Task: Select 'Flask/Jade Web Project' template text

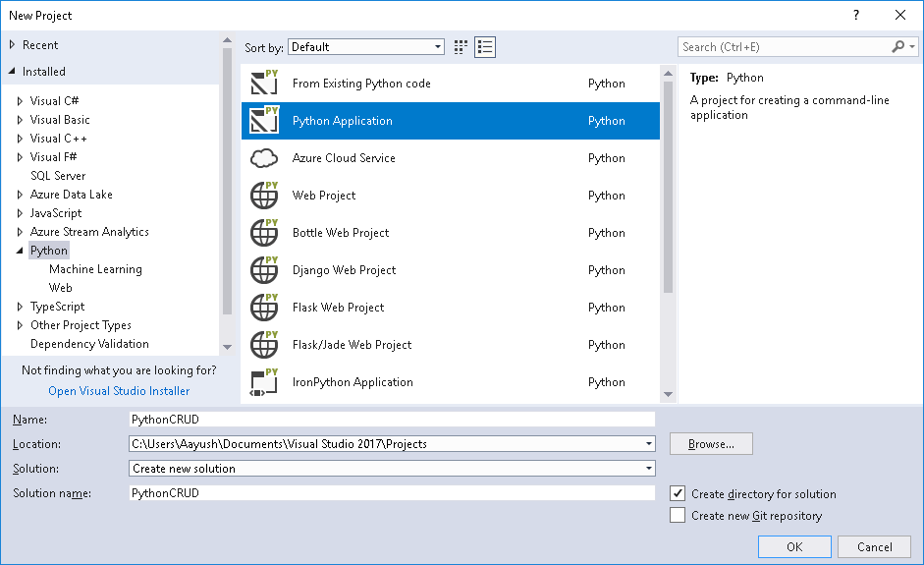Action: coord(352,345)
